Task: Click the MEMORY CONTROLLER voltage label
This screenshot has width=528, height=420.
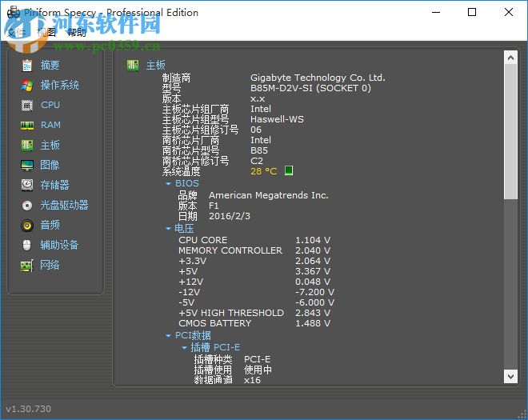Action: (230, 250)
